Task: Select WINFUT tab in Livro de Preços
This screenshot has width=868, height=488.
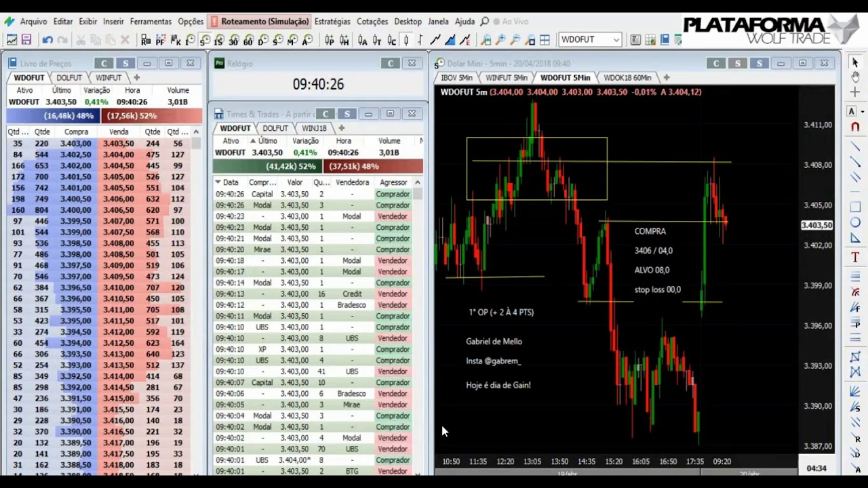Action: tap(108, 78)
